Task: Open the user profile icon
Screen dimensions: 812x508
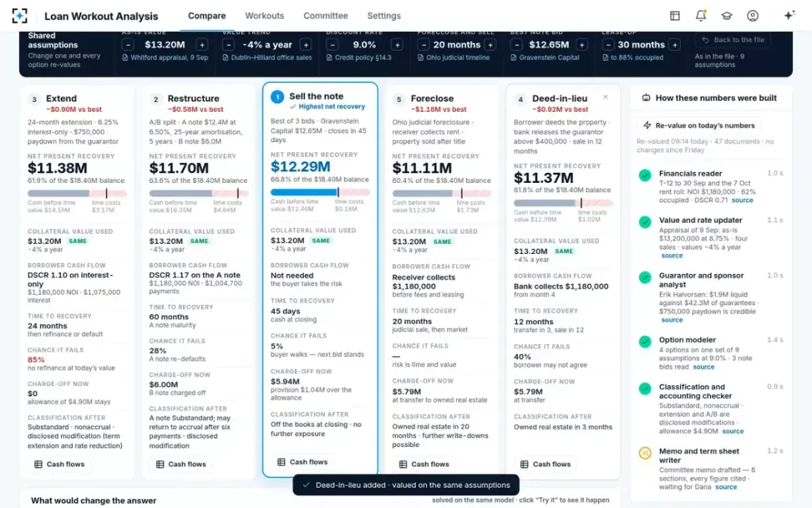Action: (x=752, y=16)
